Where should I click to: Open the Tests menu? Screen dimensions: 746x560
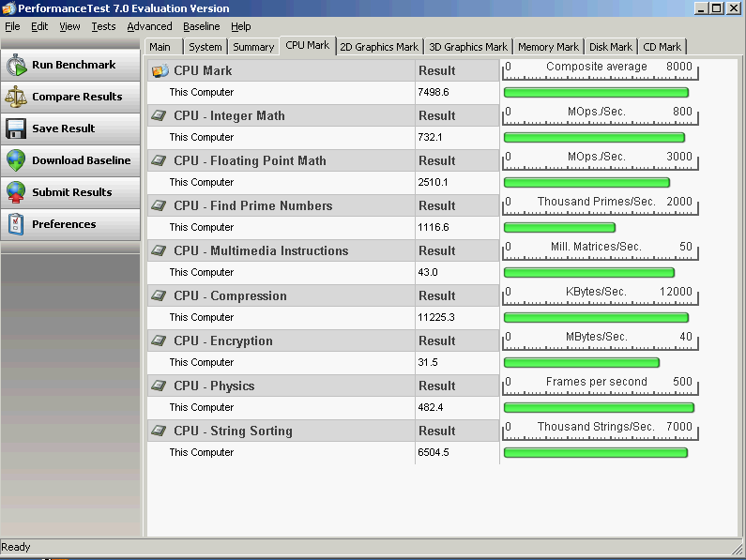103,26
